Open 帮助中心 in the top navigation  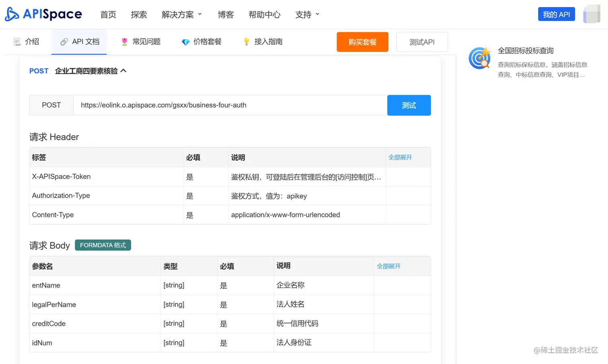(265, 14)
